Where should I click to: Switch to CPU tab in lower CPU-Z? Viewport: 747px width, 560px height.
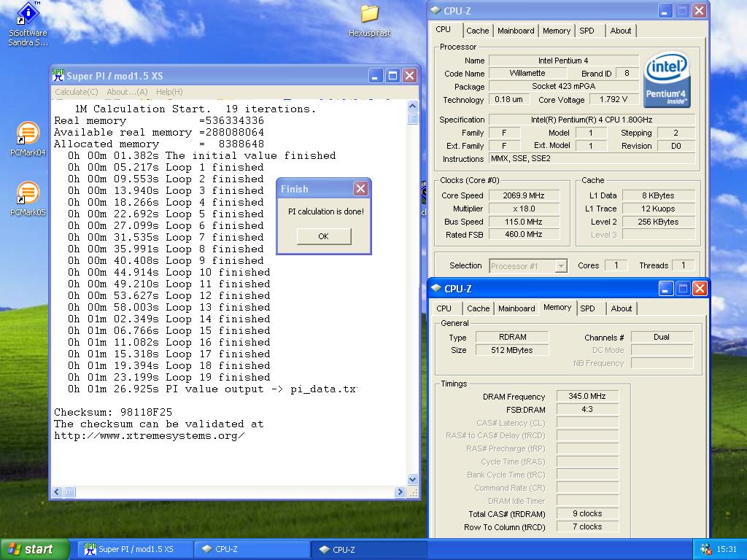[x=444, y=308]
